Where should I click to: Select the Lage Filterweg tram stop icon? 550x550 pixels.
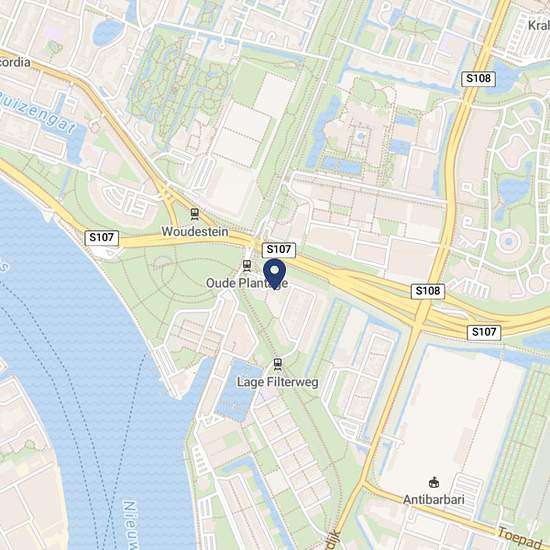pyautogui.click(x=278, y=364)
